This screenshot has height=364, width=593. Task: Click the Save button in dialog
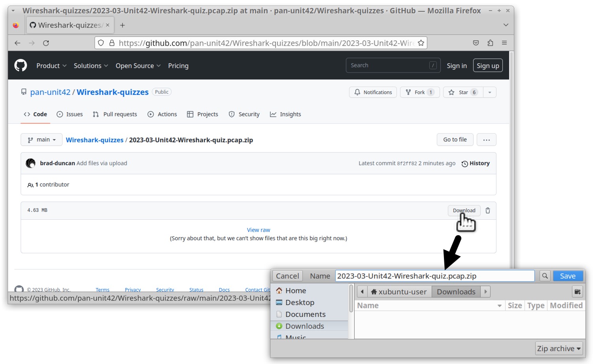pos(568,276)
